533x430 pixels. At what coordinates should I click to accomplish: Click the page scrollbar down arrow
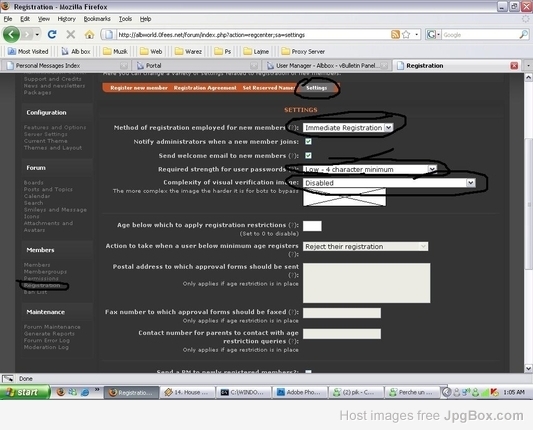click(x=528, y=368)
